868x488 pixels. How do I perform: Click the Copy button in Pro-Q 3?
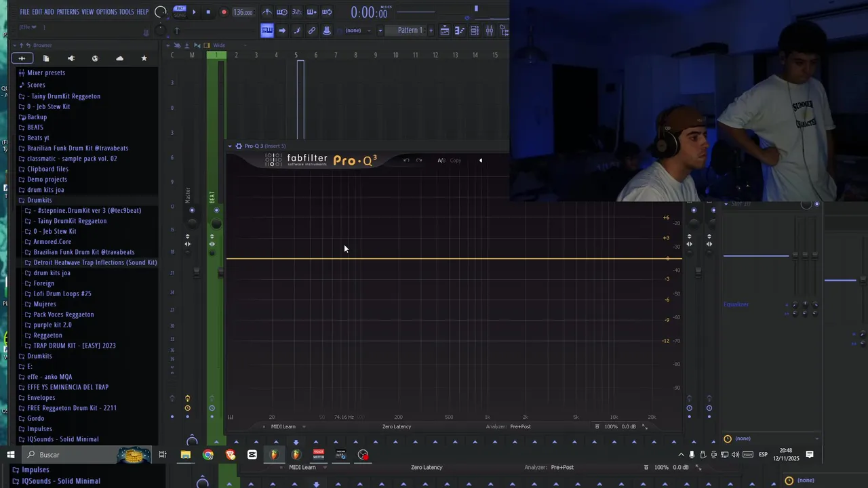click(x=456, y=161)
